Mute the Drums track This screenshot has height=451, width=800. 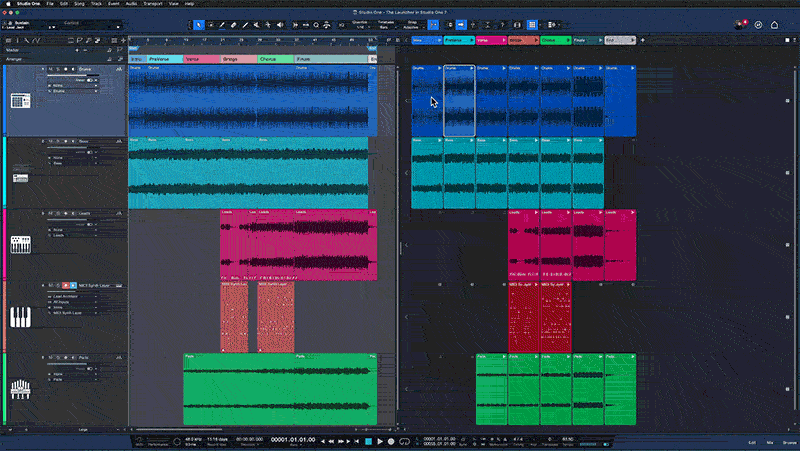point(50,69)
